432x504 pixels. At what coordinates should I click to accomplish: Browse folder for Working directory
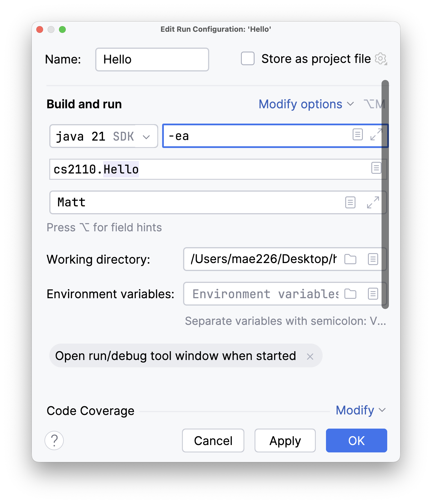coord(350,259)
